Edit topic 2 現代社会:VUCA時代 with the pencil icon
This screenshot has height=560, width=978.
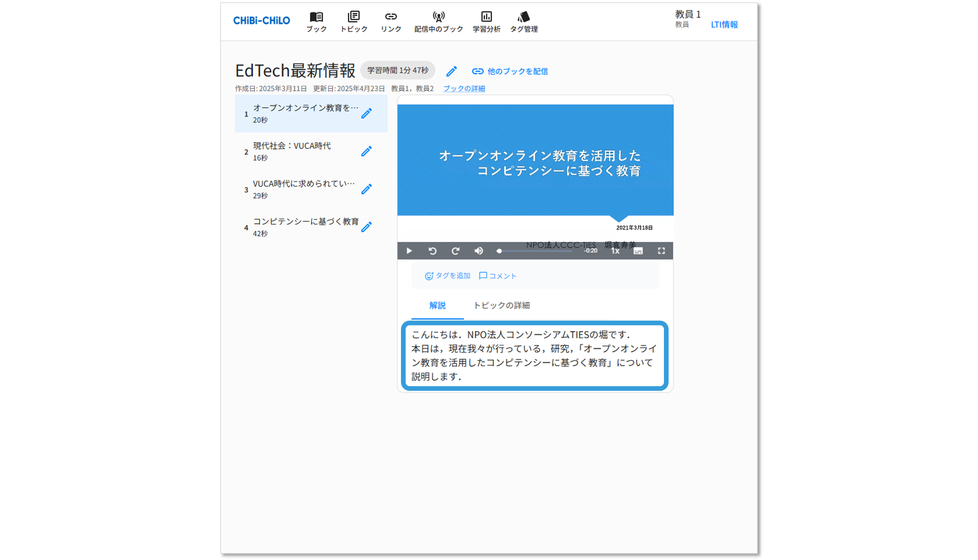(x=367, y=151)
